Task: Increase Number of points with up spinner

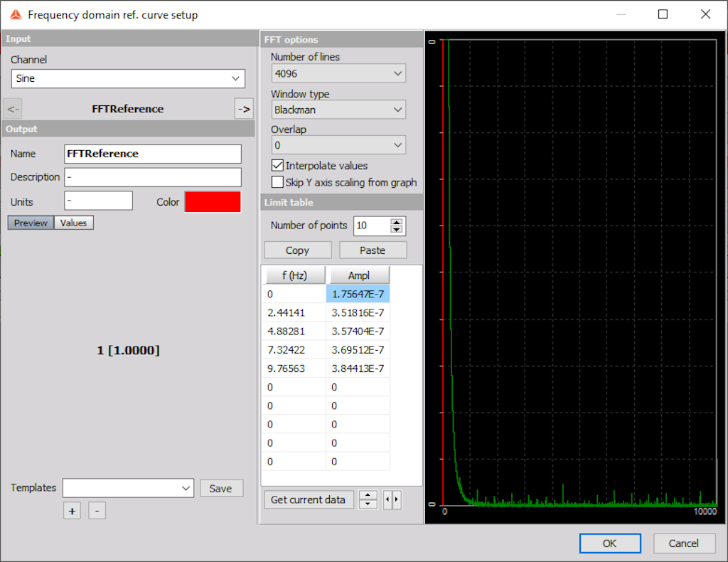Action: (396, 222)
